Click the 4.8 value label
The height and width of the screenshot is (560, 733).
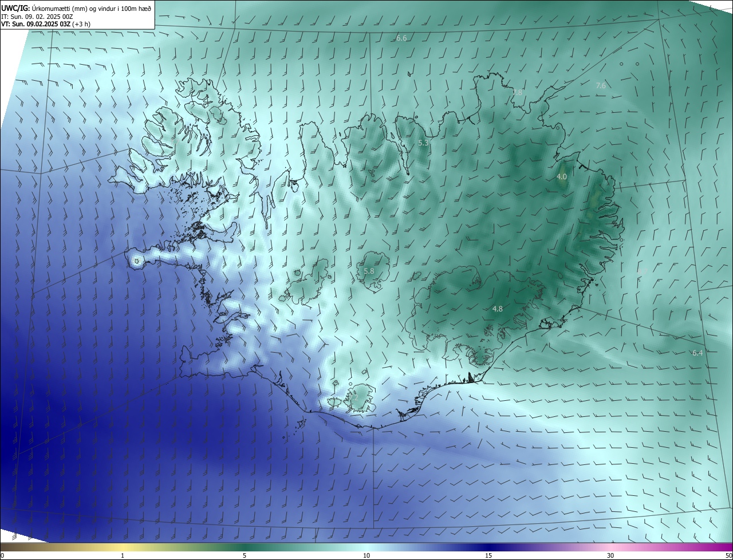(498, 309)
